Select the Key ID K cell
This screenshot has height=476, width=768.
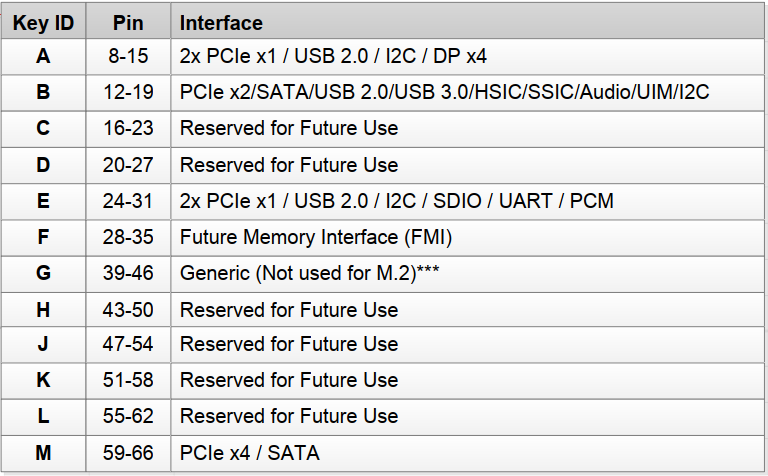(43, 381)
